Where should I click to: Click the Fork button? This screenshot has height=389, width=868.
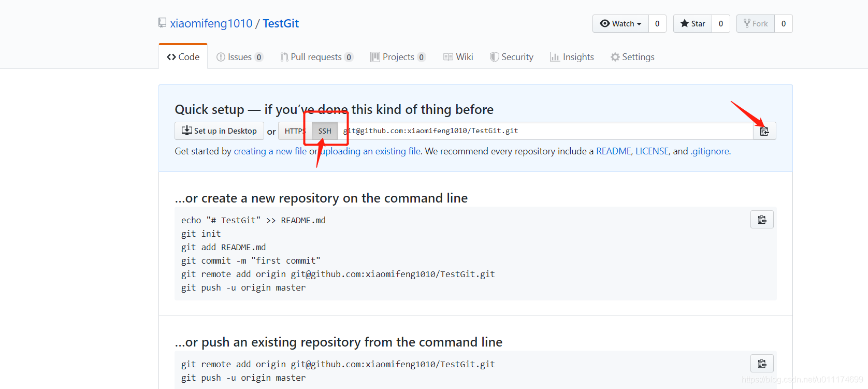(x=756, y=24)
